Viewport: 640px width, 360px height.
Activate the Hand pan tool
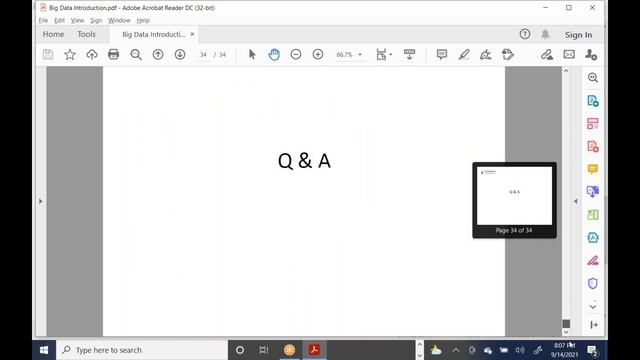point(274,54)
